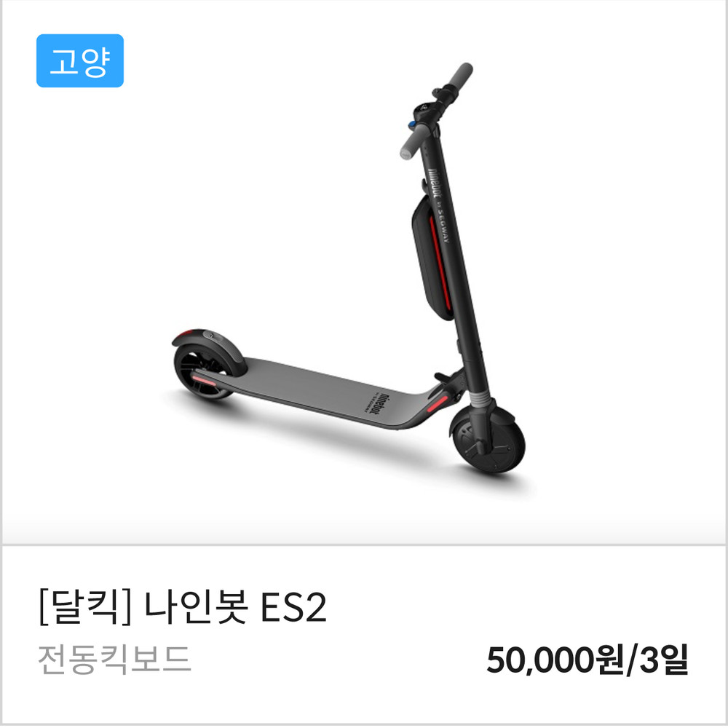Click the red light strip on the rear wheel
The image size is (728, 728).
[x=203, y=380]
